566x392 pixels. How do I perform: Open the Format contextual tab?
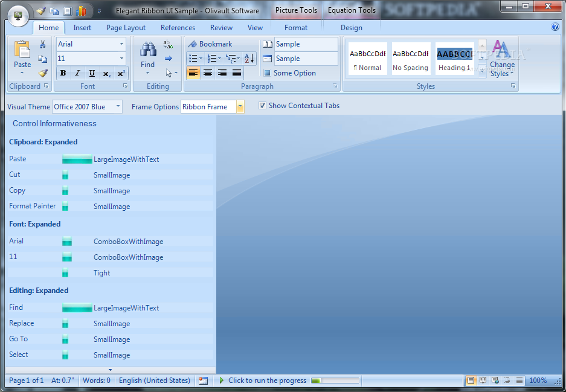pos(295,28)
